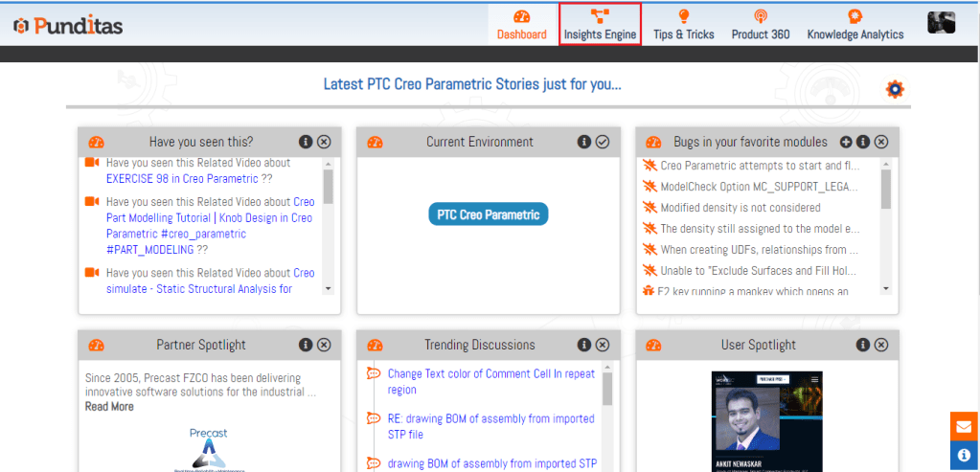Close the Trending Discussions widget
Screen dimensions: 980x472
(603, 345)
